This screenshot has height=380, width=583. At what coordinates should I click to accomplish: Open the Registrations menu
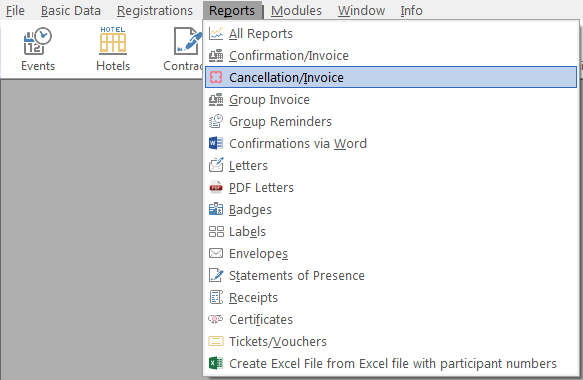(155, 10)
